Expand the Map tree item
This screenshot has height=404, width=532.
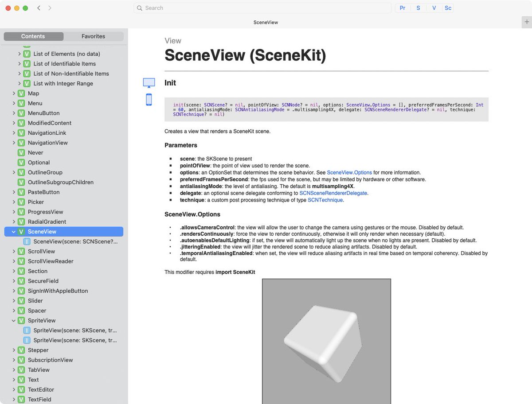click(x=14, y=93)
